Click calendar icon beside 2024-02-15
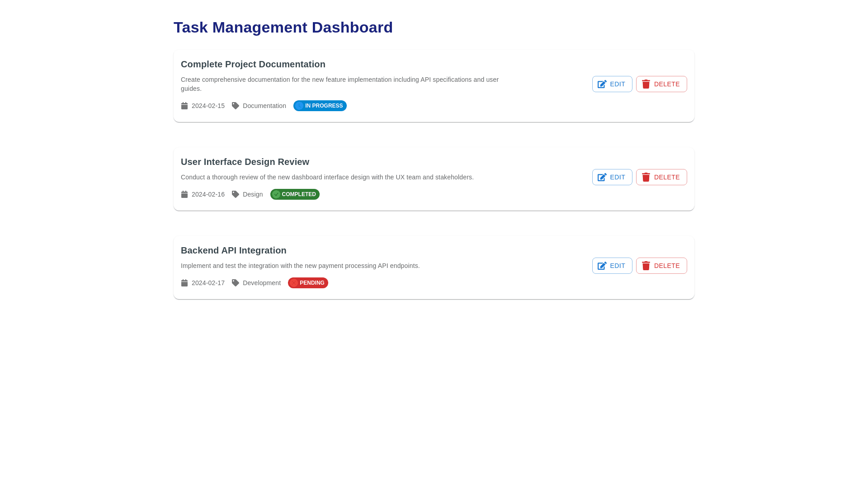This screenshot has height=488, width=868. [184, 106]
